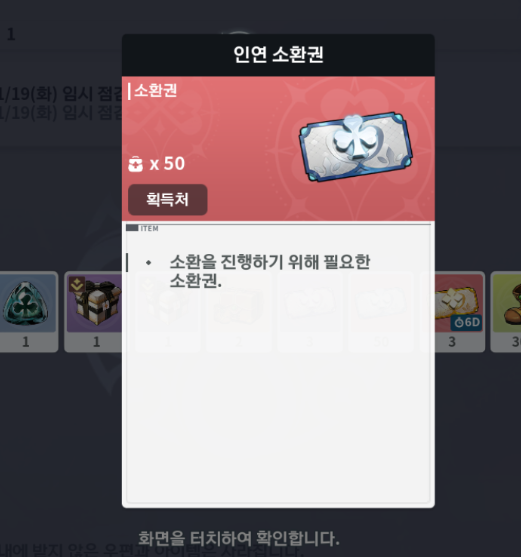Click the x 50 owned quantity text
521x557 pixels.
click(167, 164)
